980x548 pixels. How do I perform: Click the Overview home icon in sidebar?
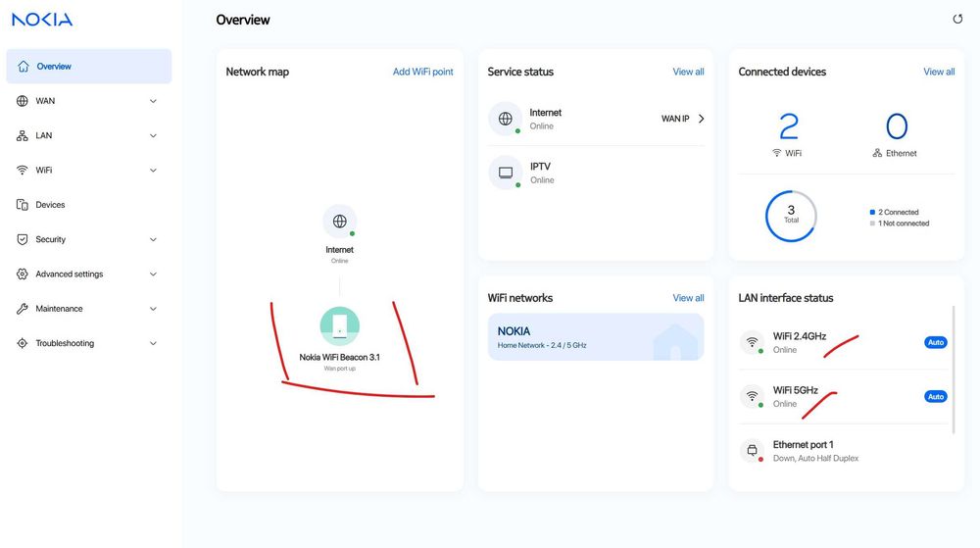coord(24,67)
